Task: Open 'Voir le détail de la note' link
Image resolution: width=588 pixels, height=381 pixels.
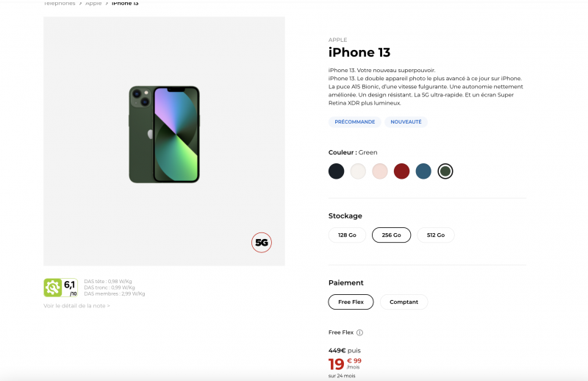Action: tap(76, 306)
